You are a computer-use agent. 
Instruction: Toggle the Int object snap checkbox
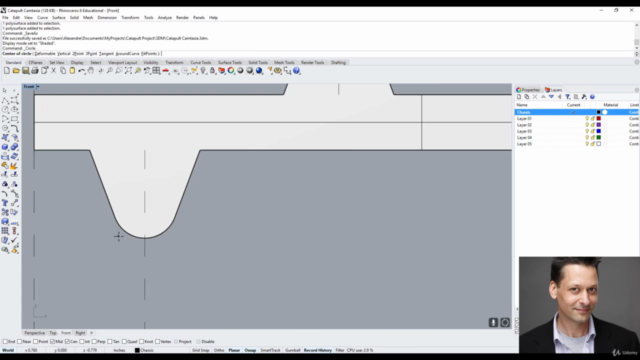coord(82,342)
